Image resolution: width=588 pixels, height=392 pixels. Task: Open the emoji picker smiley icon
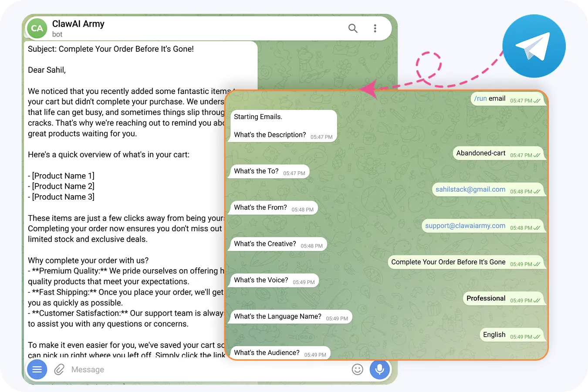tap(357, 369)
